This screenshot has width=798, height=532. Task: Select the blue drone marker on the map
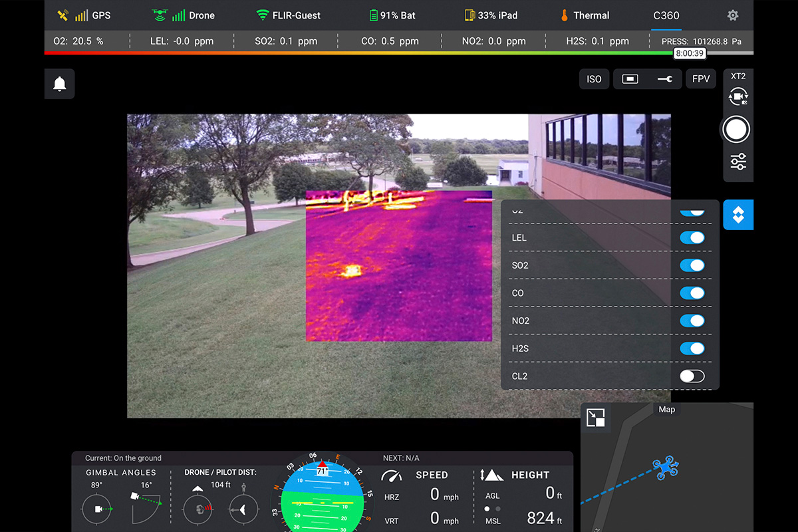664,467
